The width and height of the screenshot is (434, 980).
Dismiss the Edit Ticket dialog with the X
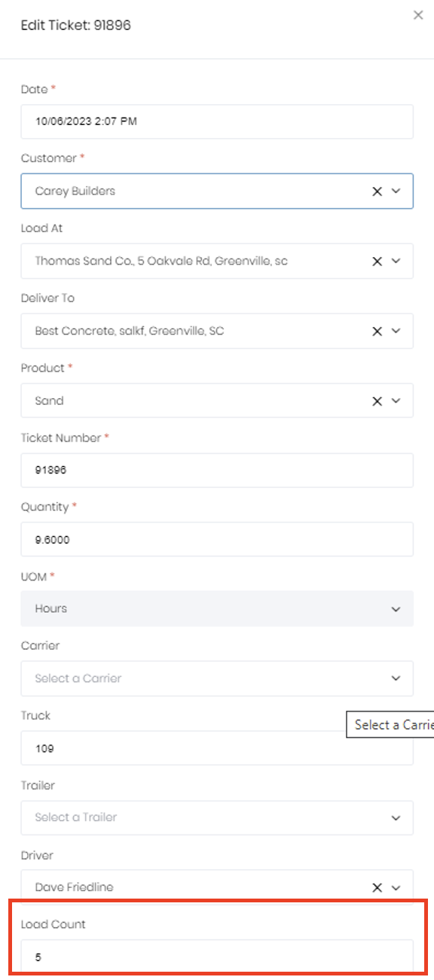[x=418, y=15]
